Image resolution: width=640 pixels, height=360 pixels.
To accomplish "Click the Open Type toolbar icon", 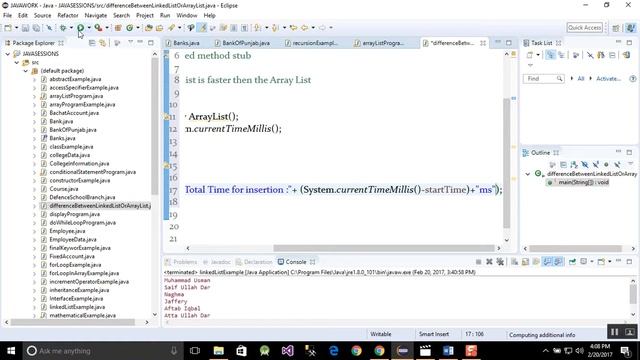I will tap(149, 28).
